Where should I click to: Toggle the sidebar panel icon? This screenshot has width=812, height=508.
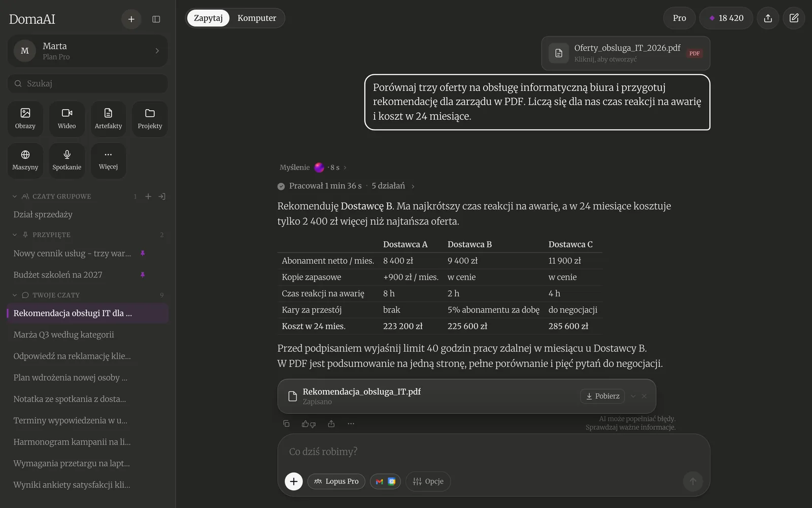tap(156, 19)
